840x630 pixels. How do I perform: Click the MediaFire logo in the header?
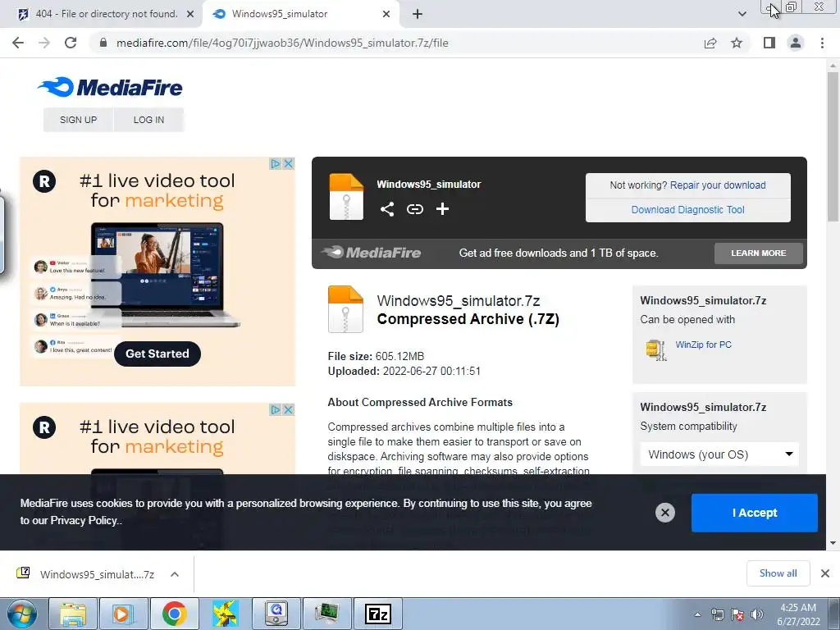[110, 87]
